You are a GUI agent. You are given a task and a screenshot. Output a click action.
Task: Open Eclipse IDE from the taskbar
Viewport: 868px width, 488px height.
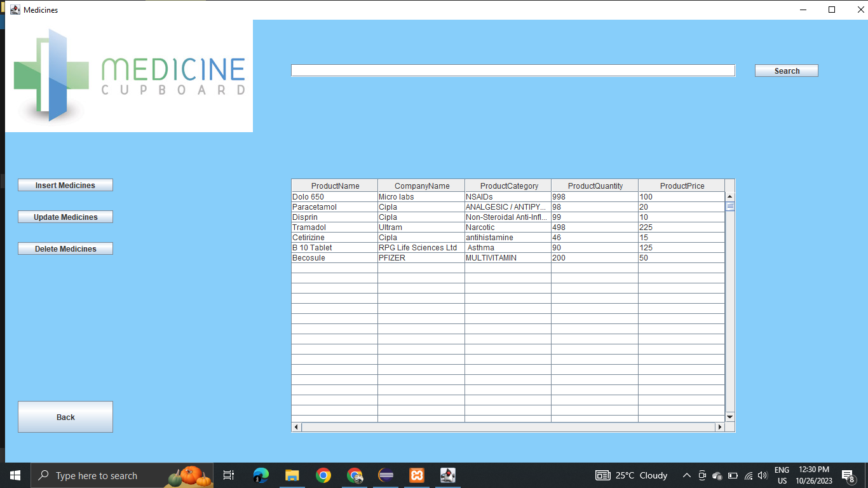coord(386,475)
